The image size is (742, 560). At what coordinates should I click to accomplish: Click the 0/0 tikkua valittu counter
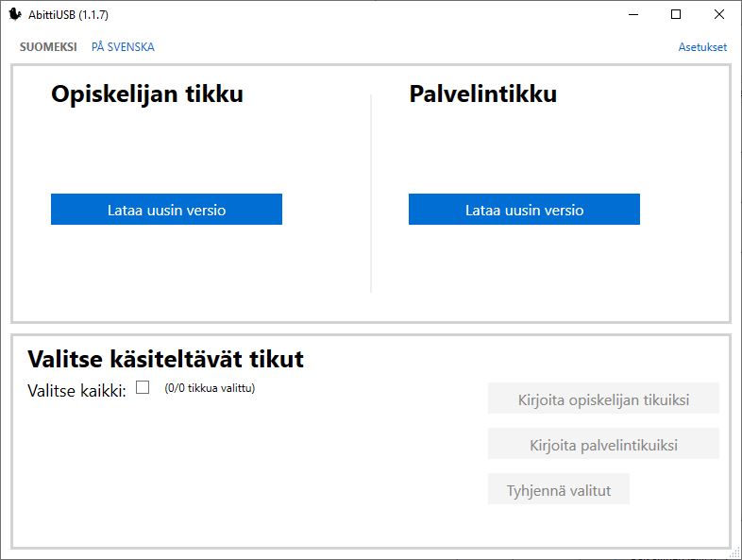pos(210,388)
